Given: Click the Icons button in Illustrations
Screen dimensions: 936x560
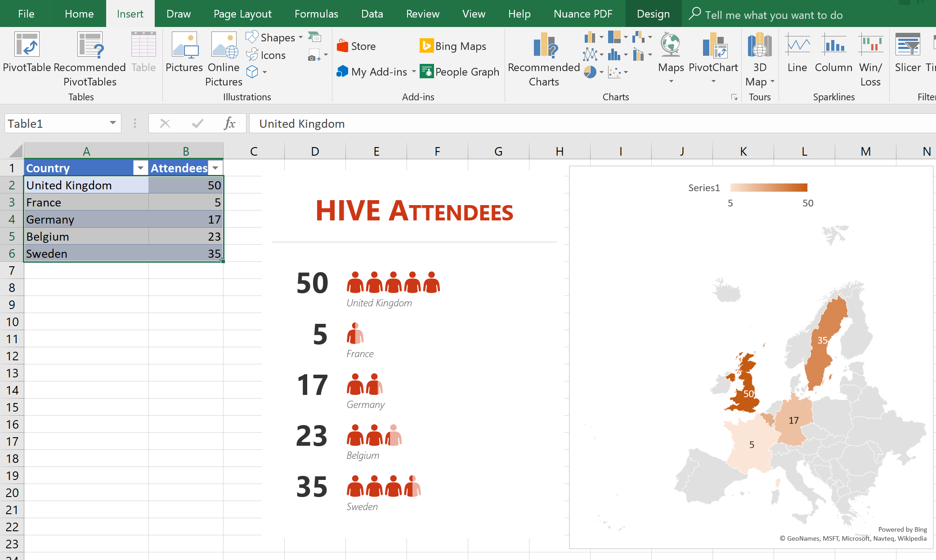Looking at the screenshot, I should point(266,55).
